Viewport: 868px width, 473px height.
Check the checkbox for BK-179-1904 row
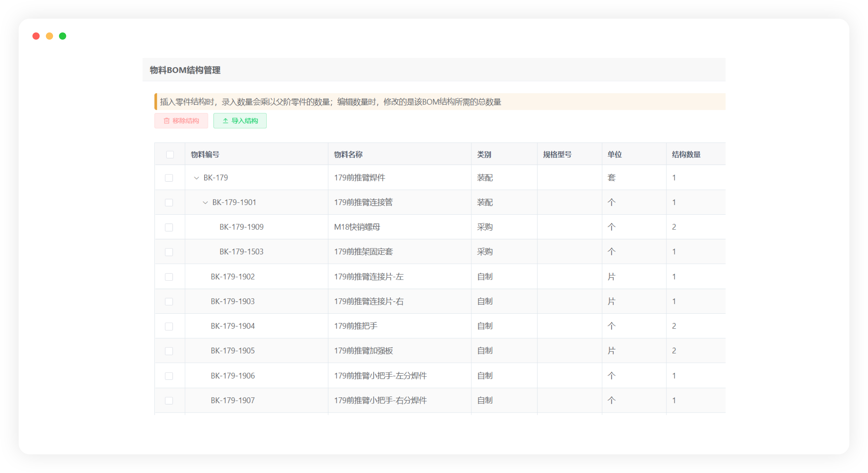coord(169,326)
